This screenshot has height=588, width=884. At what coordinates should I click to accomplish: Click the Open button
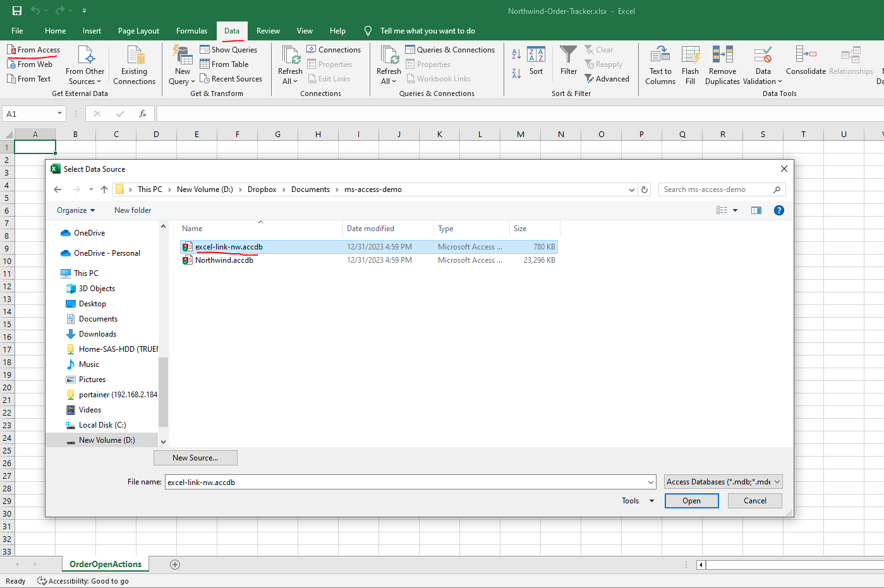pyautogui.click(x=691, y=501)
